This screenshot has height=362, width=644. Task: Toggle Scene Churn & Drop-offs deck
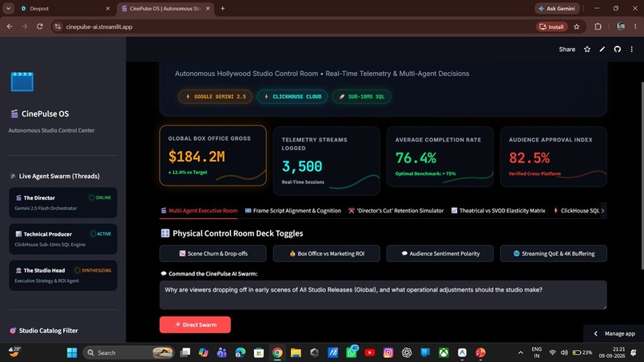click(x=213, y=253)
